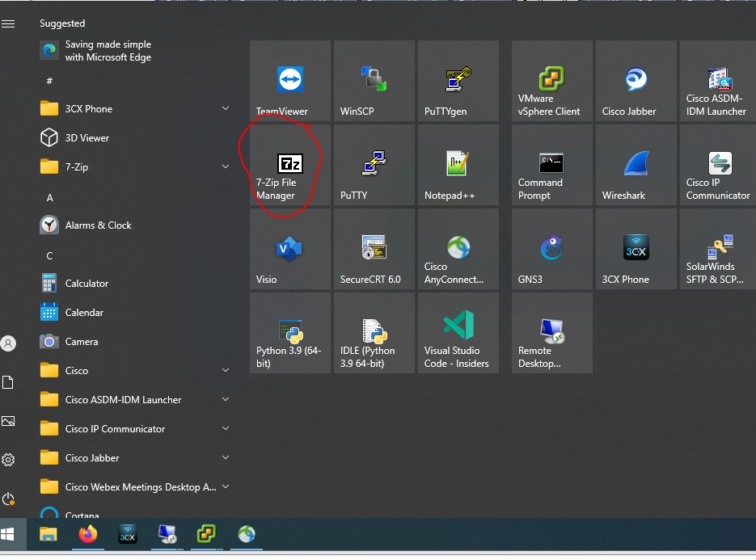Expand the 7-Zip folder in the app list

(226, 166)
